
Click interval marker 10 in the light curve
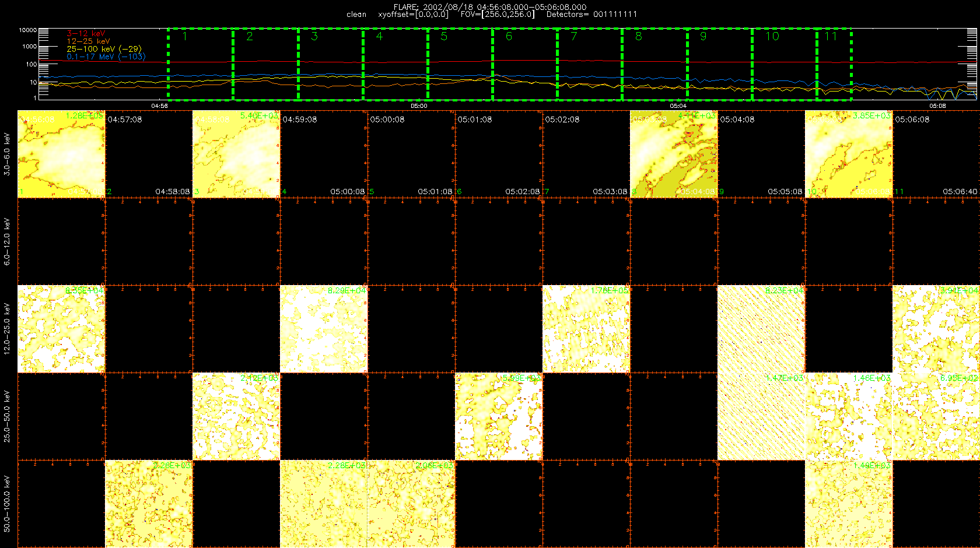(772, 37)
